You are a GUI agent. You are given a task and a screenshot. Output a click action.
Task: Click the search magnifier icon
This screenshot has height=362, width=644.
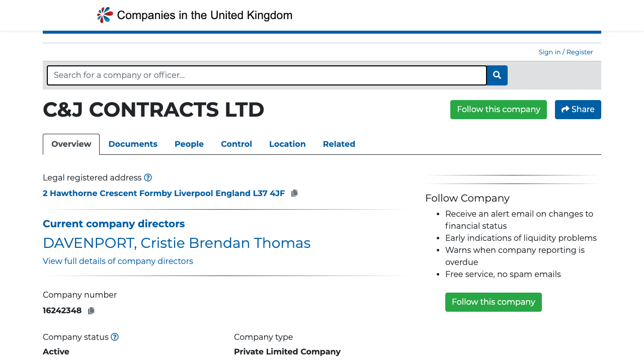497,75
